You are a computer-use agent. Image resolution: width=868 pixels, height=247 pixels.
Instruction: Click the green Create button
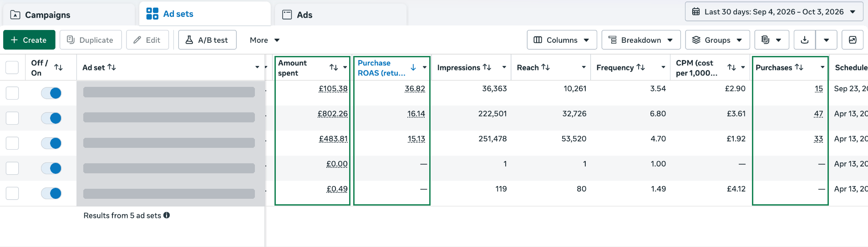click(x=29, y=40)
